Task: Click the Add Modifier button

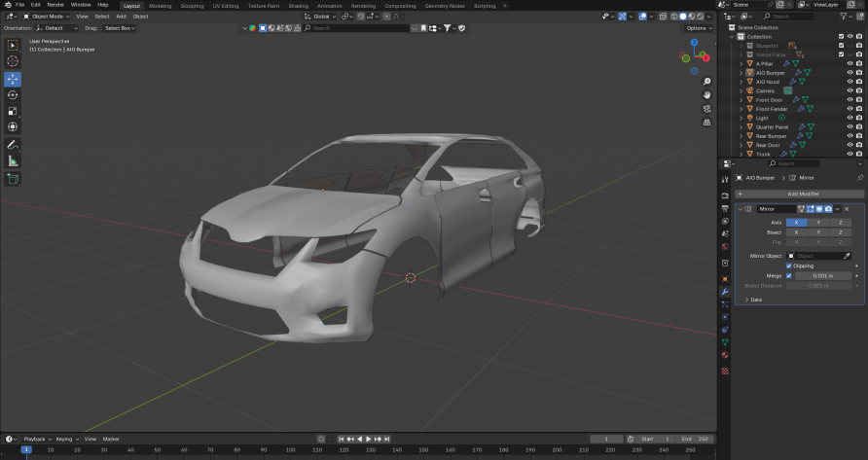Action: pos(803,195)
